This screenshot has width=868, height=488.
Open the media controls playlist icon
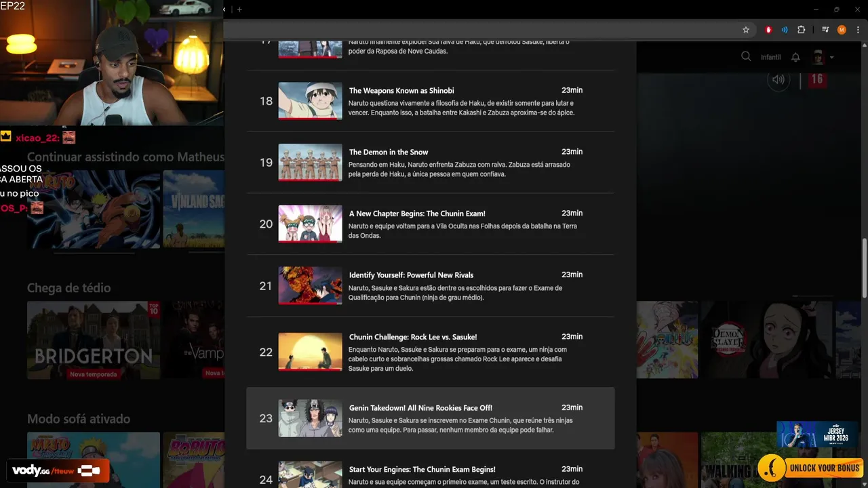point(825,30)
